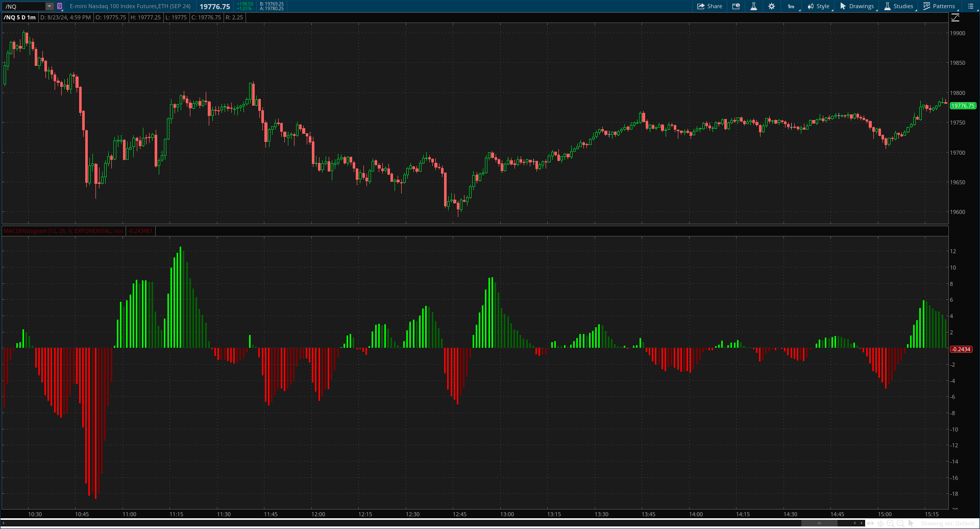Open the purple link-color selector numbered 9
The width and height of the screenshot is (980, 529).
click(60, 6)
